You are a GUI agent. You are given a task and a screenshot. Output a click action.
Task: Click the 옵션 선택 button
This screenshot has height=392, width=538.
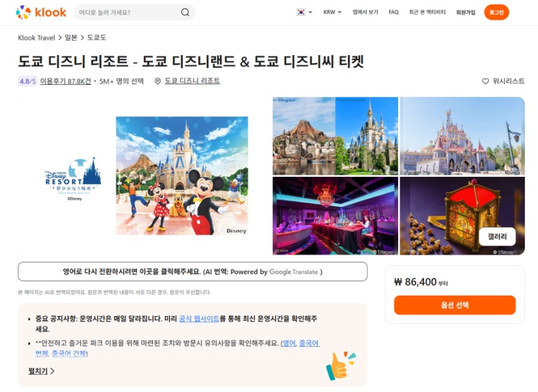click(x=454, y=305)
